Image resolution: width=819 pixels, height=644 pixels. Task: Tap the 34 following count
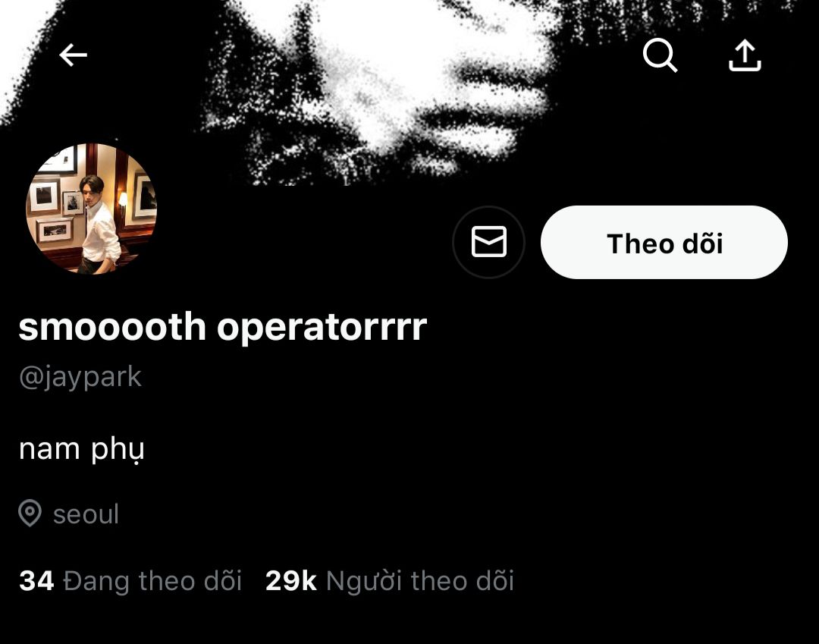[x=36, y=581]
